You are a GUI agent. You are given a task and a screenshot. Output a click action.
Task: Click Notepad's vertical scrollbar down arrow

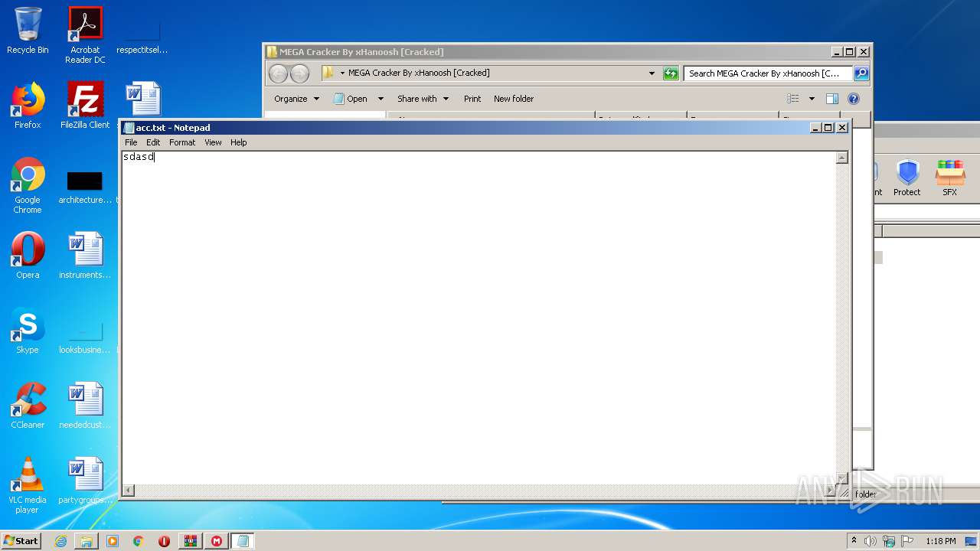point(841,478)
